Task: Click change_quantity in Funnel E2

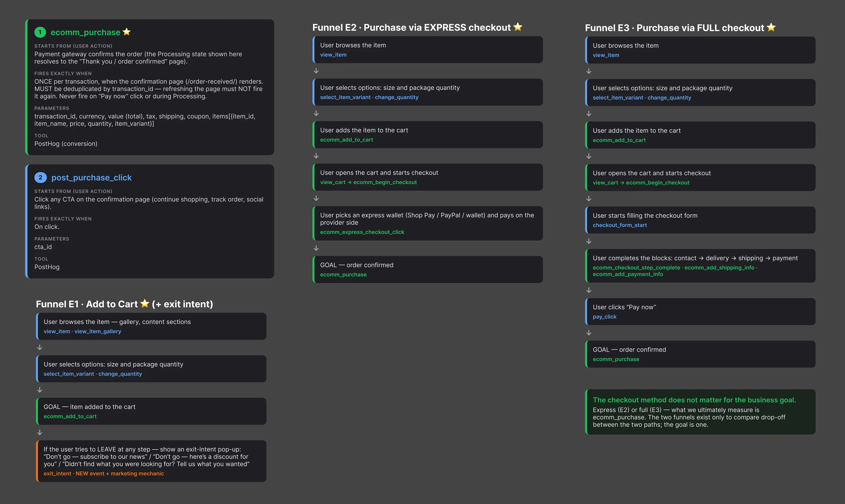Action: [396, 97]
